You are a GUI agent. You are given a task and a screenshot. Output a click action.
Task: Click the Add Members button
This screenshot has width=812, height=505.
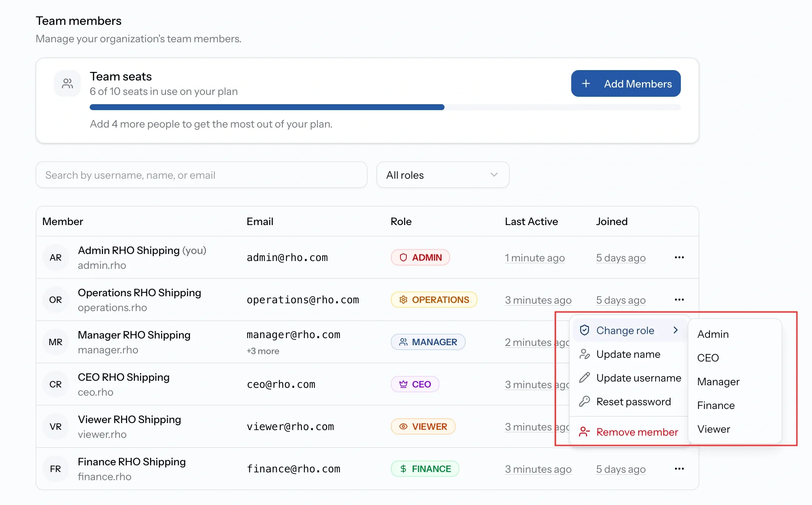coord(626,83)
